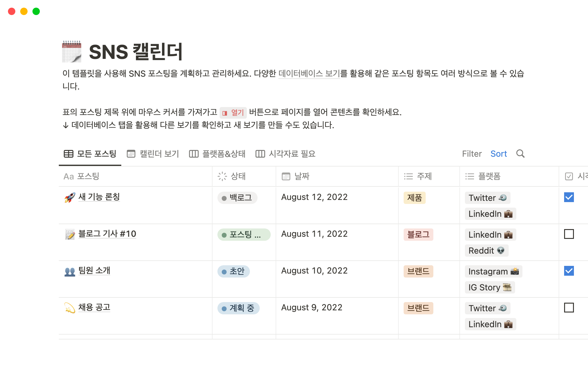
Task: Click the 날짜 column header
Action: (302, 176)
